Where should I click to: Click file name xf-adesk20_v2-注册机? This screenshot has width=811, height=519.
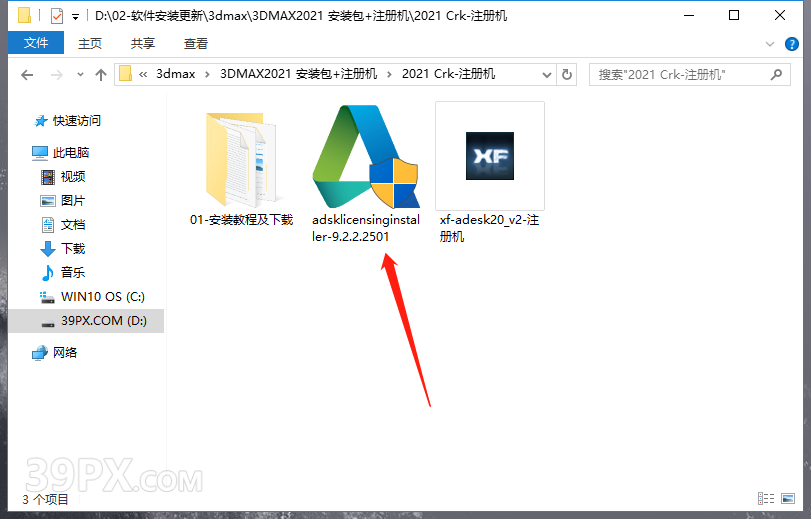(x=490, y=228)
